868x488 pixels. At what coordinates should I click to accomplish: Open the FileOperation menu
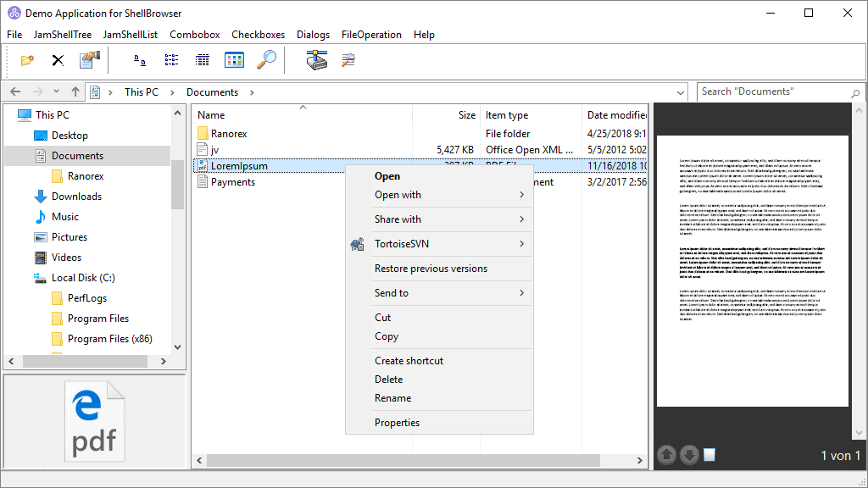pyautogui.click(x=371, y=34)
